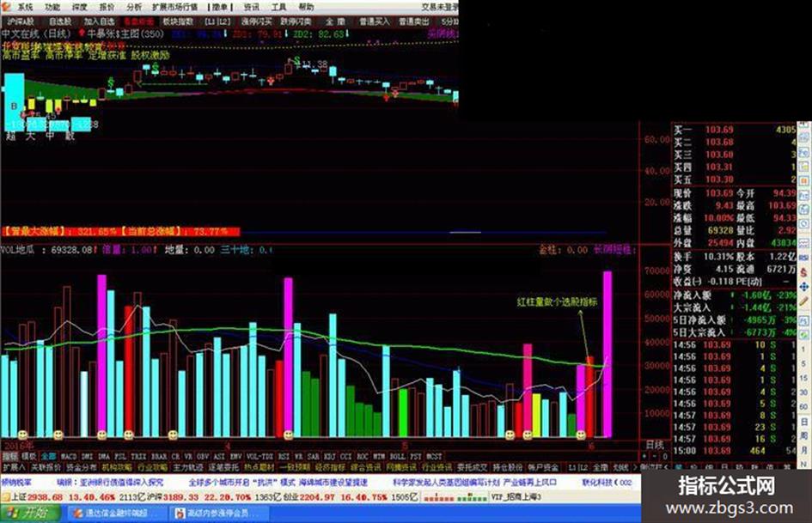This screenshot has height=523, width=812.
Task: Open the 资讯 menu
Action: coord(251,7)
